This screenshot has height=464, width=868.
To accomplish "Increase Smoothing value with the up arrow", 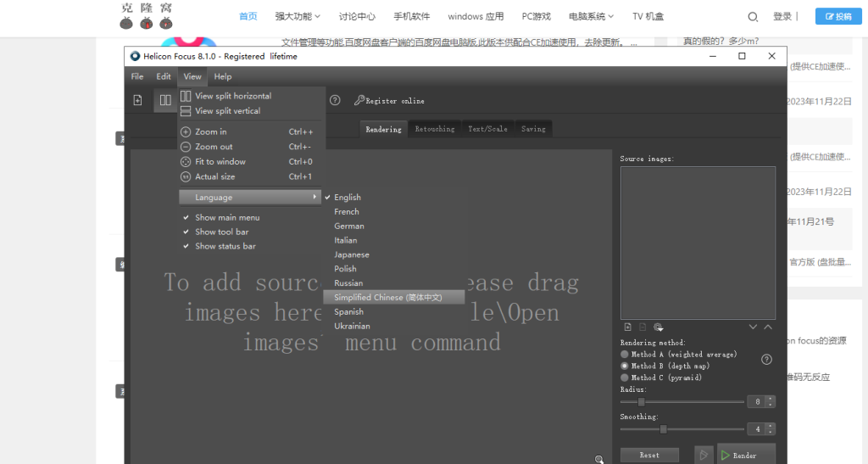I will tap(770, 426).
